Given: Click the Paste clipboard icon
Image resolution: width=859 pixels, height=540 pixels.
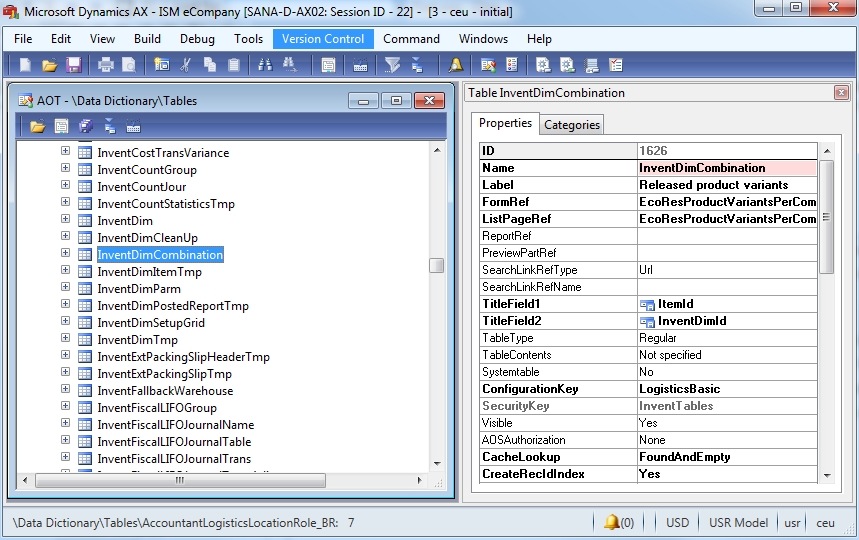Looking at the screenshot, I should (x=234, y=66).
